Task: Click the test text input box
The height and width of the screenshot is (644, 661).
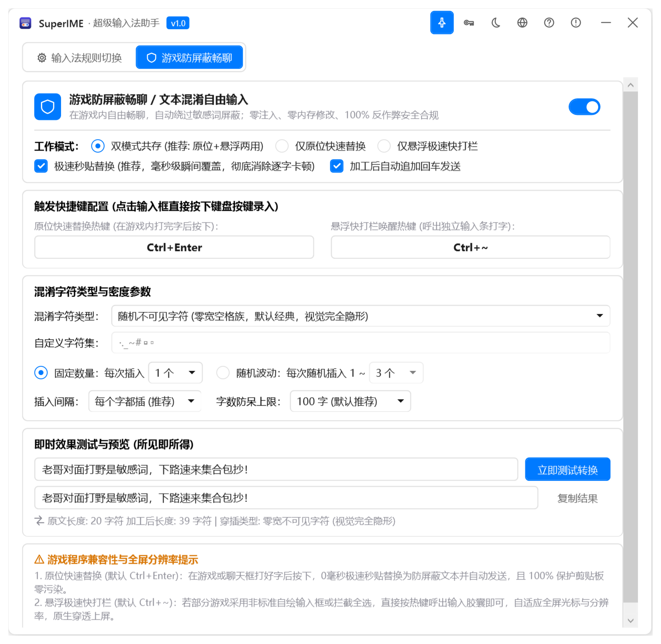Action: pyautogui.click(x=276, y=469)
